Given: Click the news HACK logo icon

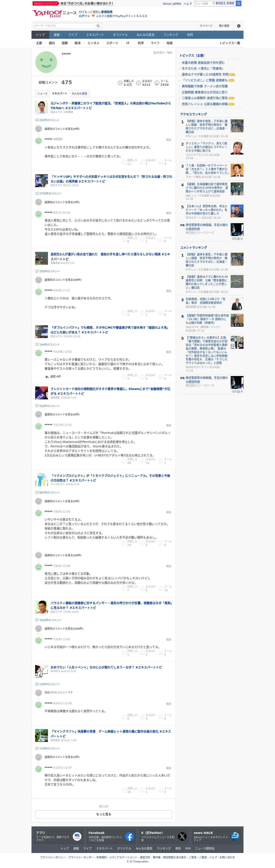Looking at the screenshot, I should (x=235, y=836).
